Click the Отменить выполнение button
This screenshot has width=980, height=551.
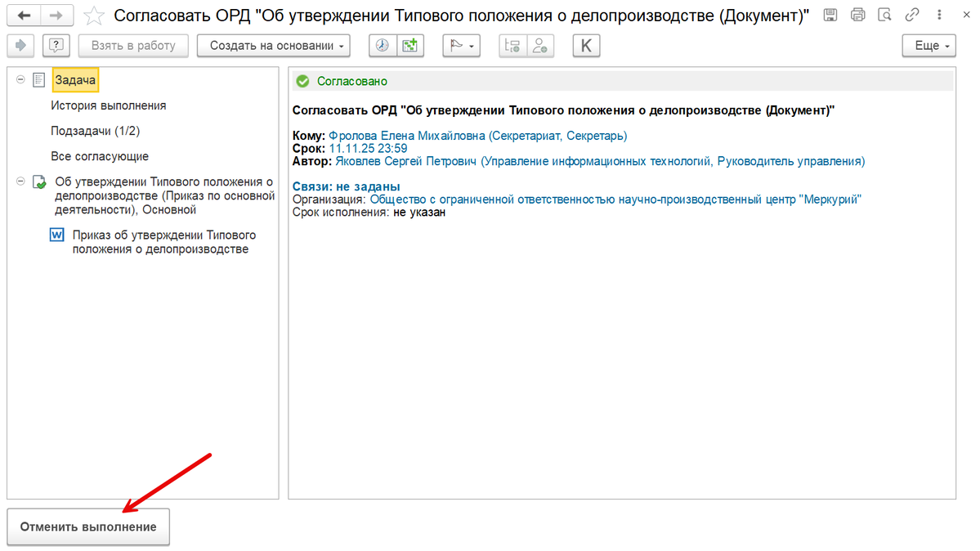coord(88,526)
